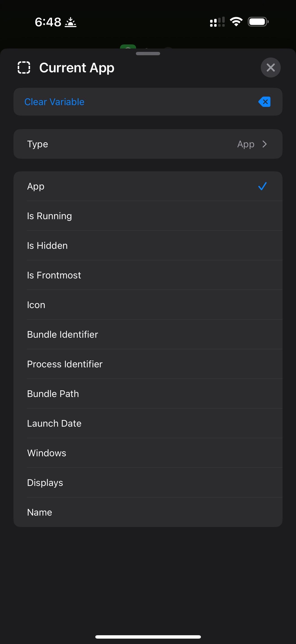Select the Windows property
The width and height of the screenshot is (296, 644).
(47, 453)
